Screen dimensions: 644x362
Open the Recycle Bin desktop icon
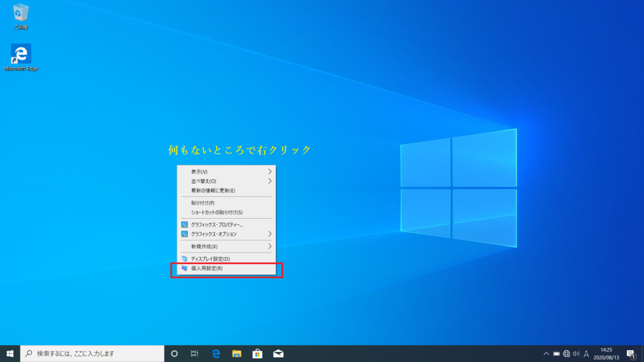point(21,16)
